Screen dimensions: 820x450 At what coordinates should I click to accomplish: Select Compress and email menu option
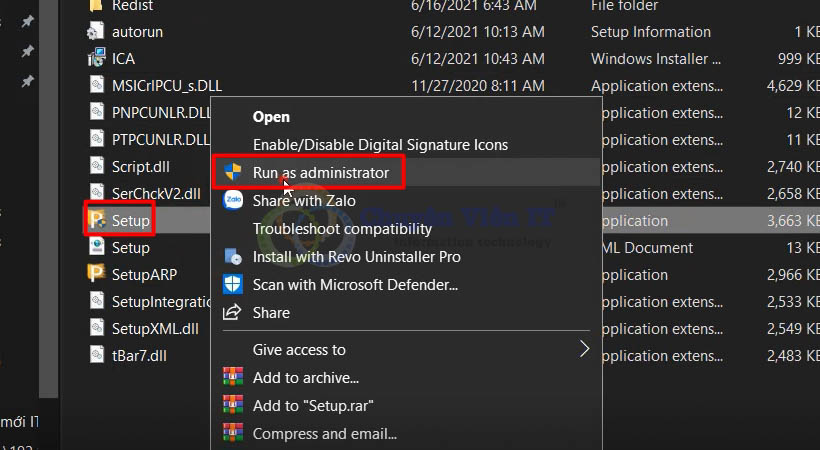(324, 433)
